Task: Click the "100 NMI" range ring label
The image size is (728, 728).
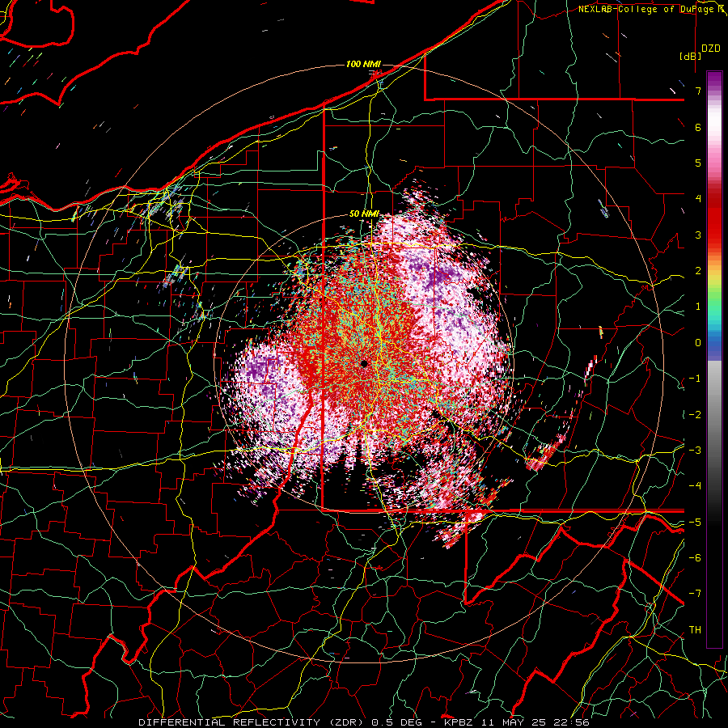Action: 363,64
